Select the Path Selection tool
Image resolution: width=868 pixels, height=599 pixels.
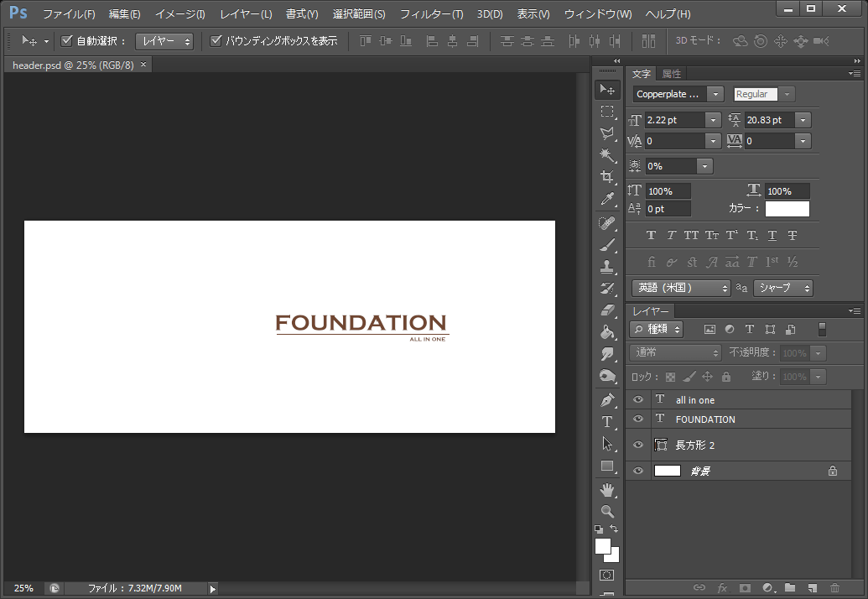(x=607, y=444)
